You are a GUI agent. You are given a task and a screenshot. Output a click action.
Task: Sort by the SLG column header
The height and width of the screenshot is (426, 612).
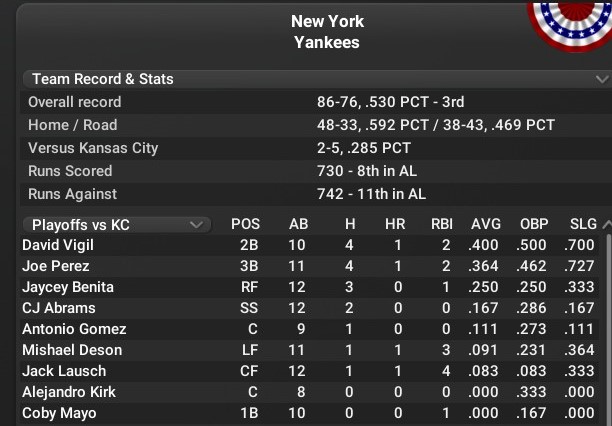tap(583, 224)
